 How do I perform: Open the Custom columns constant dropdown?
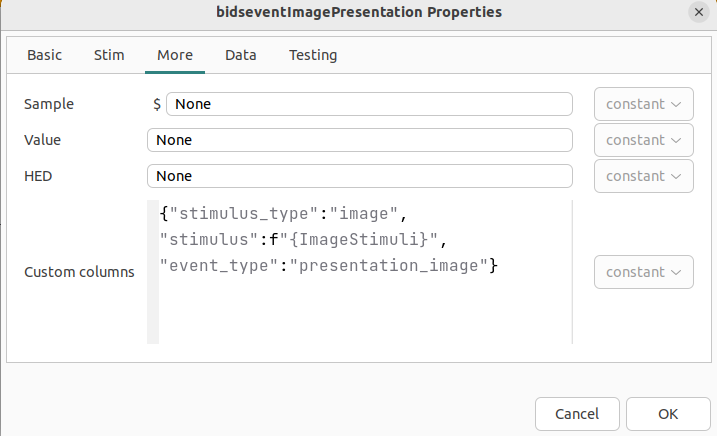click(643, 272)
